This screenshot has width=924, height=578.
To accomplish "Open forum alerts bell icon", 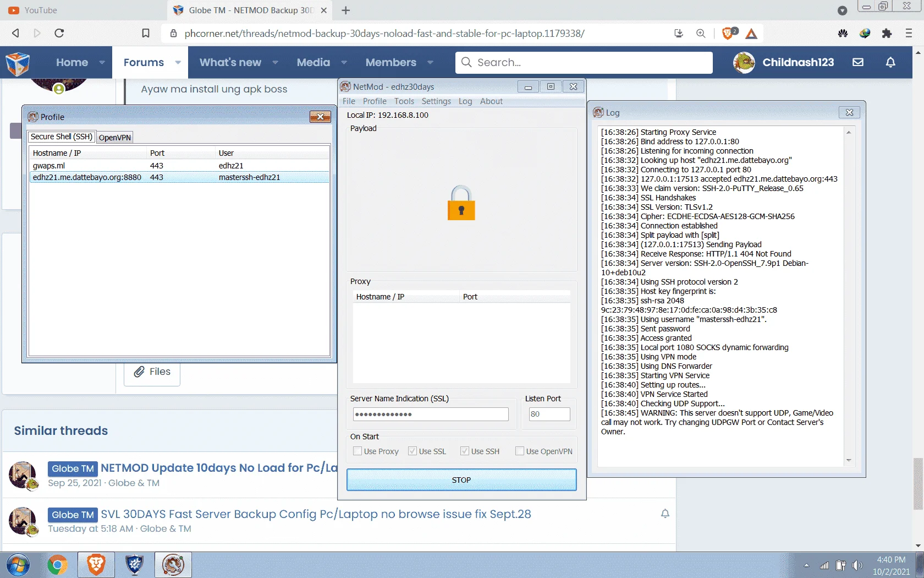I will pyautogui.click(x=890, y=62).
